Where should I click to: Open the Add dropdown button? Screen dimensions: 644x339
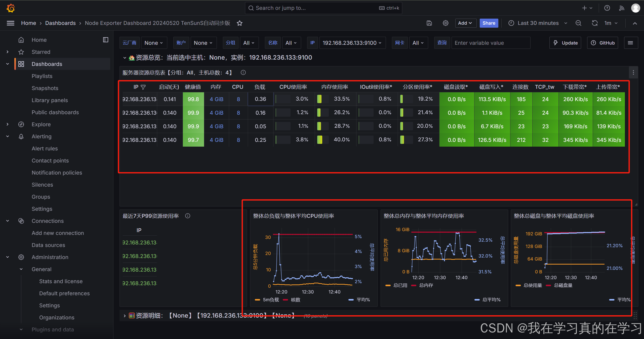(465, 23)
